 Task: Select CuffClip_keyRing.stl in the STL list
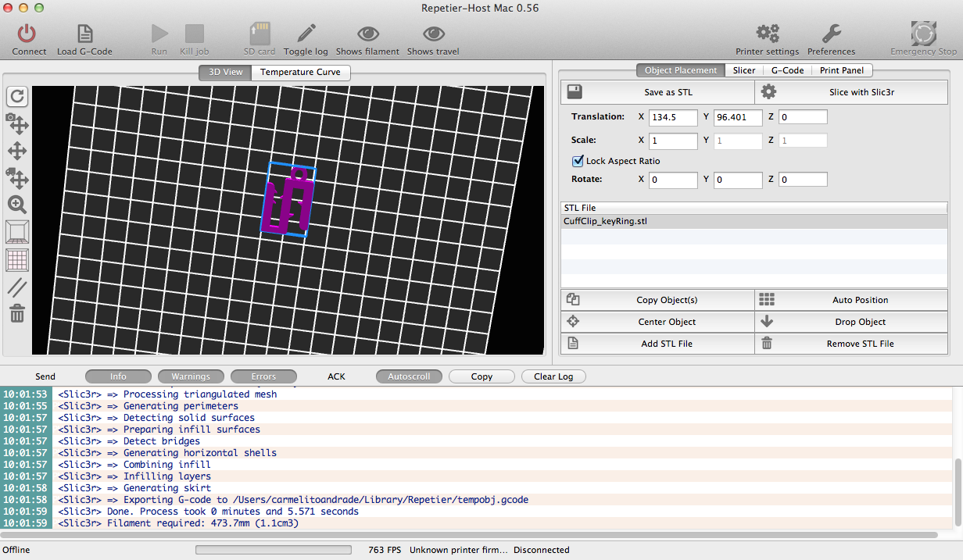(754, 221)
